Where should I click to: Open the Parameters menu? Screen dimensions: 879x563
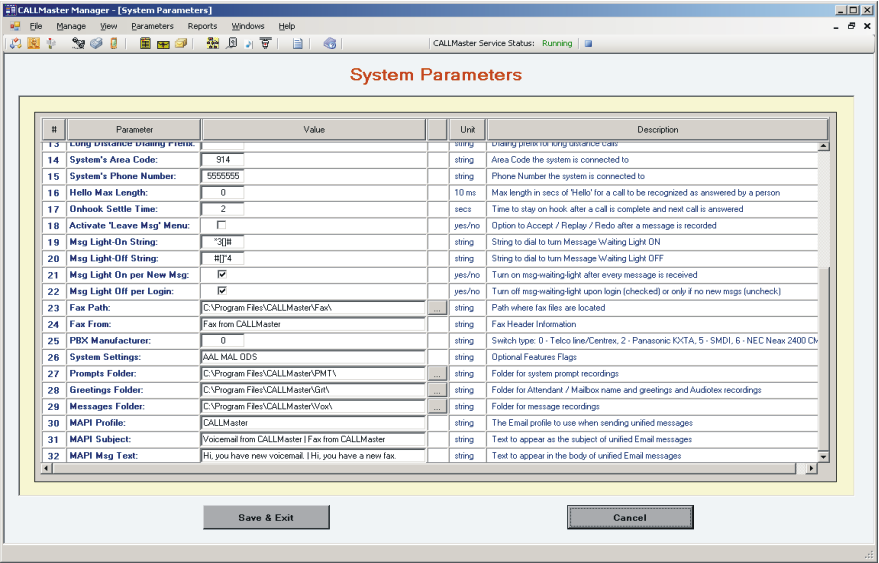tap(152, 26)
